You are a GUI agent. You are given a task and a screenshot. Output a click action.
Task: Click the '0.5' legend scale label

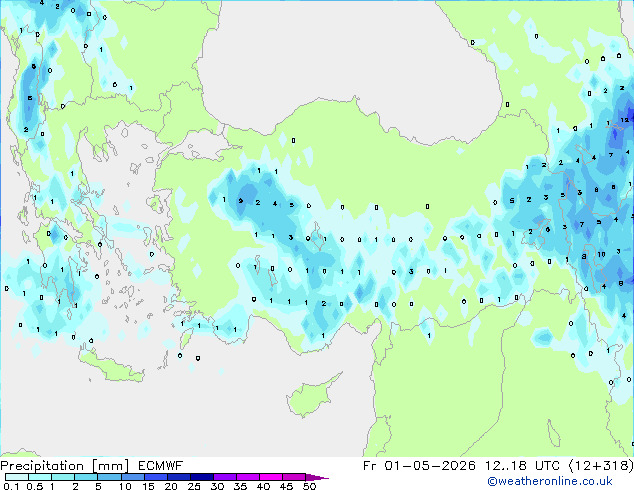click(x=34, y=486)
